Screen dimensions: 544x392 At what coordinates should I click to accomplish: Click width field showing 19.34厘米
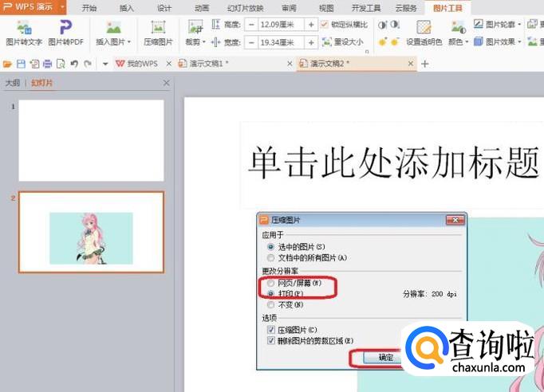(x=281, y=43)
